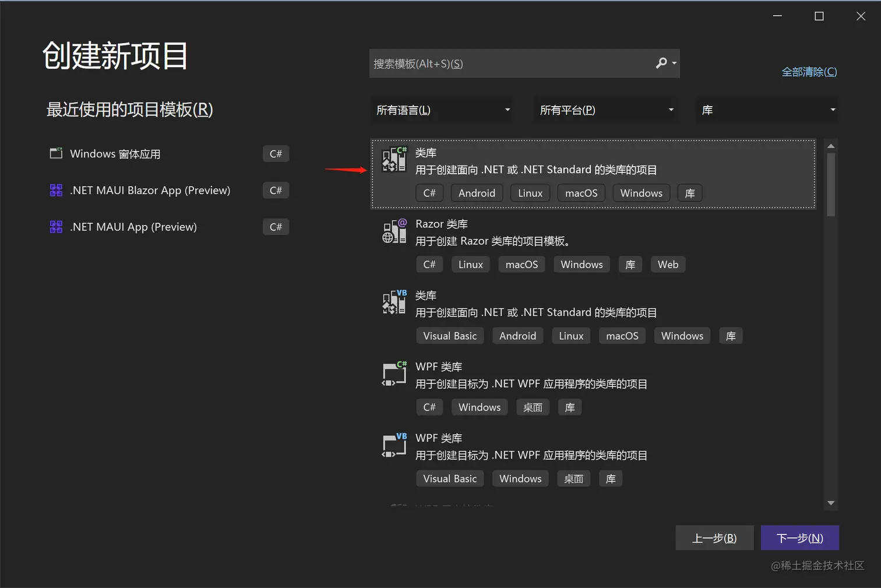Click the Web tag on Razor 类库
The height and width of the screenshot is (588, 881).
pos(668,265)
